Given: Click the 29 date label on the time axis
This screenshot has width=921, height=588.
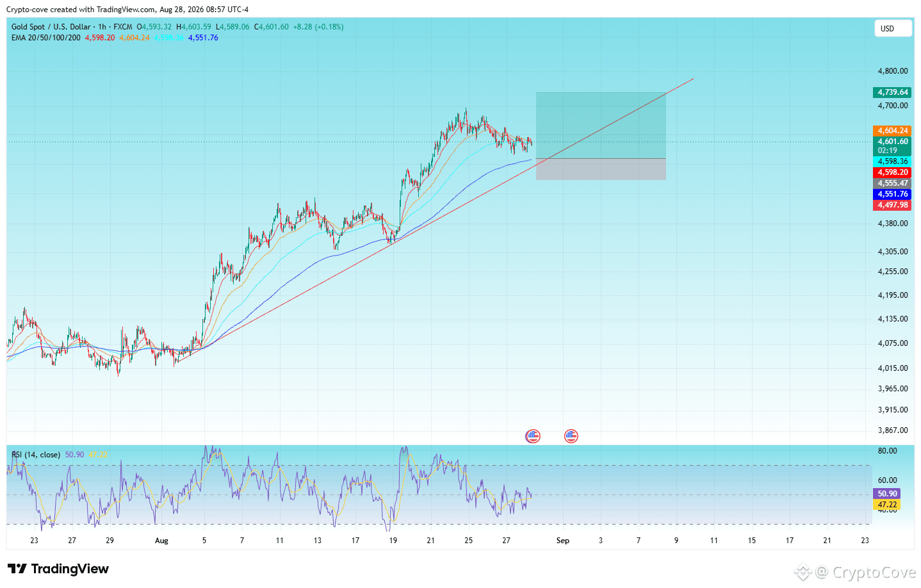Looking at the screenshot, I should click(110, 541).
